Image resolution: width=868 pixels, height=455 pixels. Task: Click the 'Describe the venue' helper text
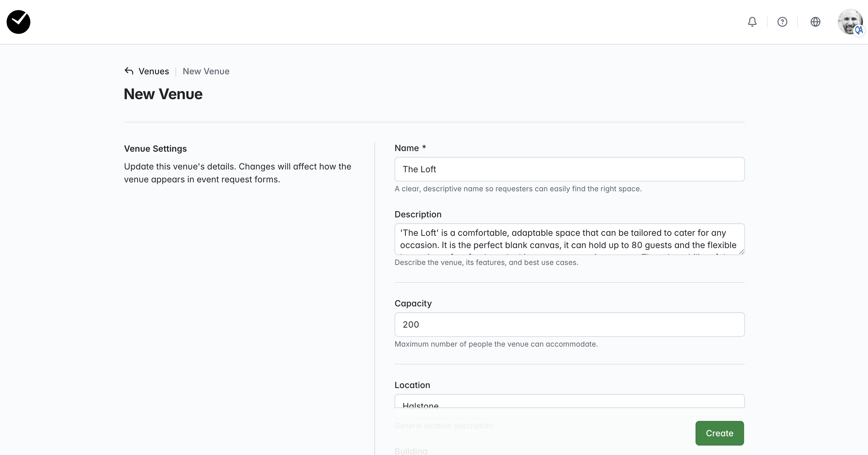(x=486, y=262)
